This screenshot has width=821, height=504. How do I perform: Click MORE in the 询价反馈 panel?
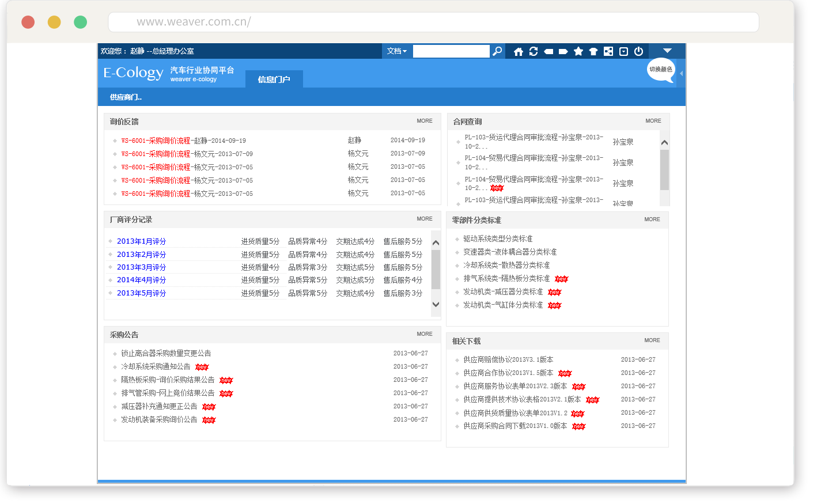[425, 121]
